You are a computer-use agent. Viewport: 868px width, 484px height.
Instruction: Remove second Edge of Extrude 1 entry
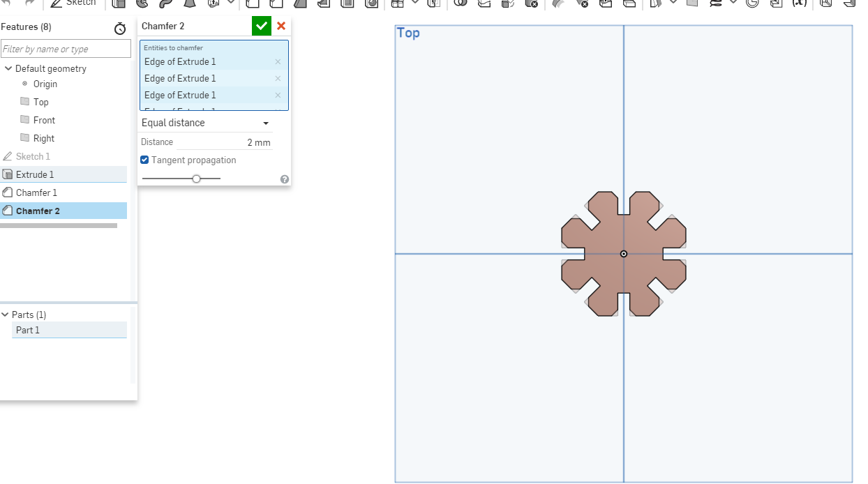(278, 79)
